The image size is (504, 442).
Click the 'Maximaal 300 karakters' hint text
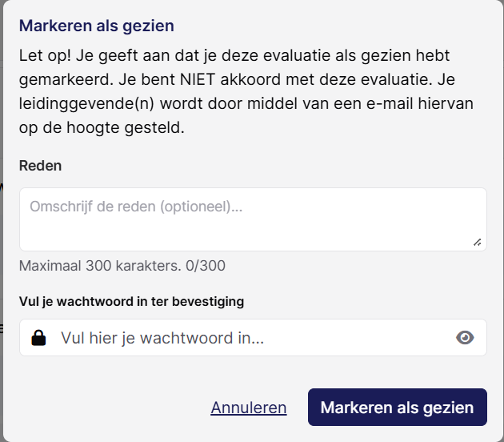pos(100,266)
